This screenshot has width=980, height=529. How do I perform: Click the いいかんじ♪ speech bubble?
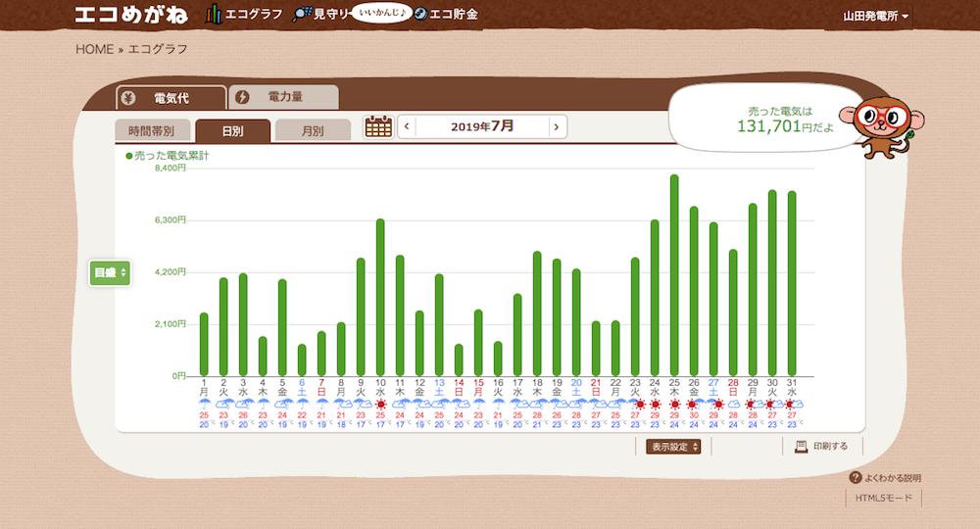(x=381, y=13)
